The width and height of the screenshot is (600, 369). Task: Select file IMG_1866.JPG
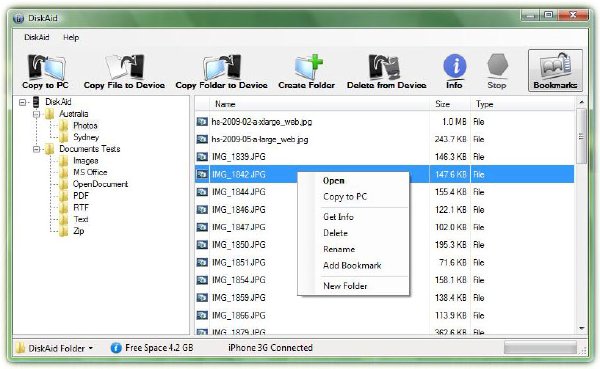coord(238,316)
